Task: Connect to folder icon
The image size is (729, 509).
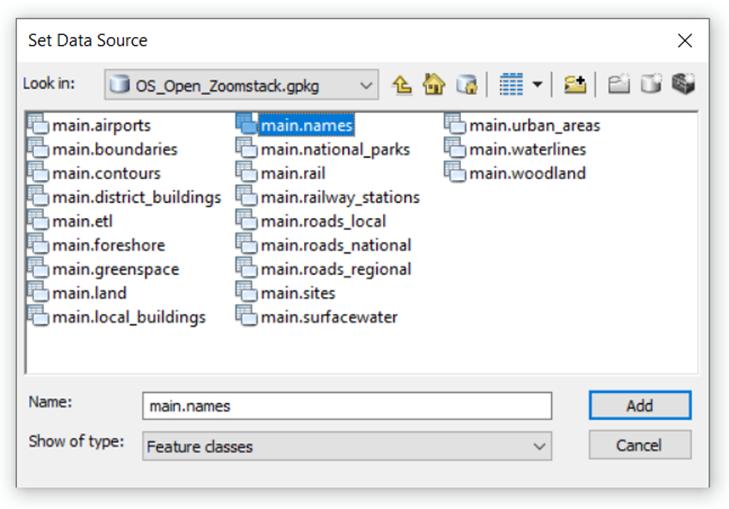Action: pos(575,85)
